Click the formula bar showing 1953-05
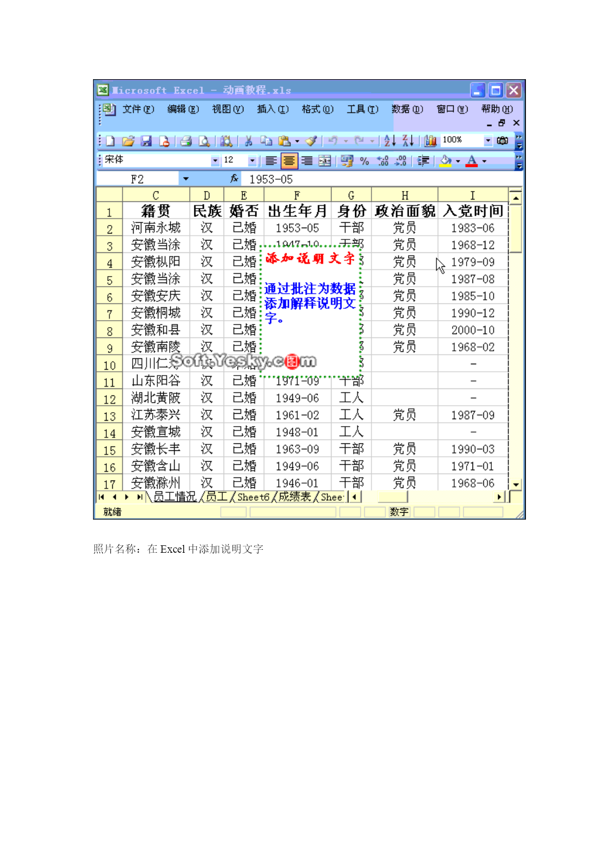The image size is (614, 868). point(382,179)
